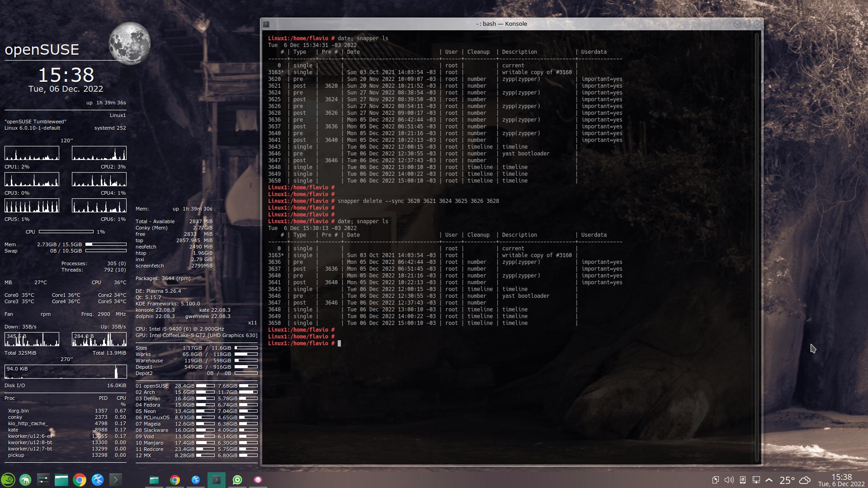
Task: Open the calendar from the panel clock
Action: tap(841, 480)
